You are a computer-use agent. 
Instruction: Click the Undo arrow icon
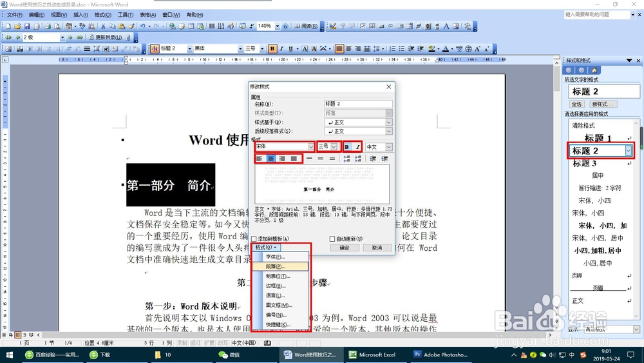tap(142, 26)
